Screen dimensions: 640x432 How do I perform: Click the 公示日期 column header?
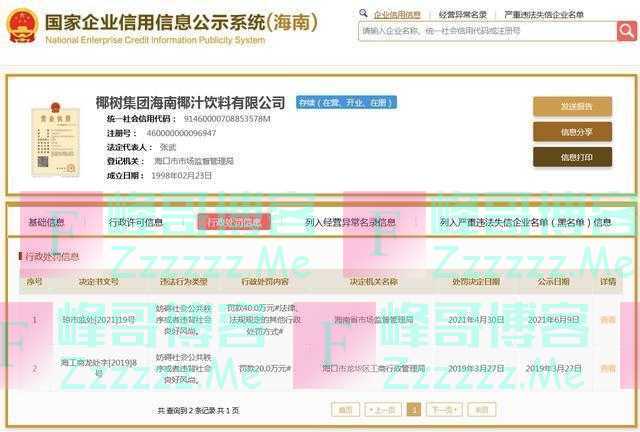[x=553, y=282]
